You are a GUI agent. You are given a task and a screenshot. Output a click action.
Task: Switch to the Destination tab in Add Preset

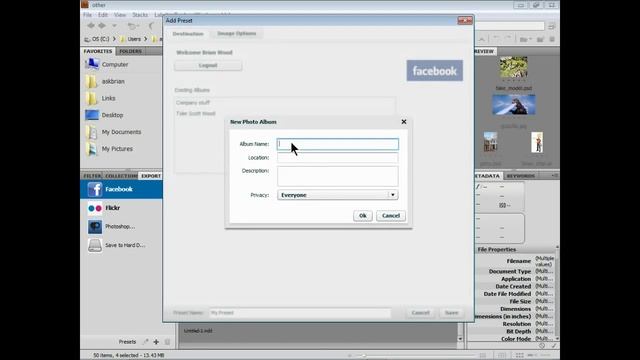(x=188, y=33)
